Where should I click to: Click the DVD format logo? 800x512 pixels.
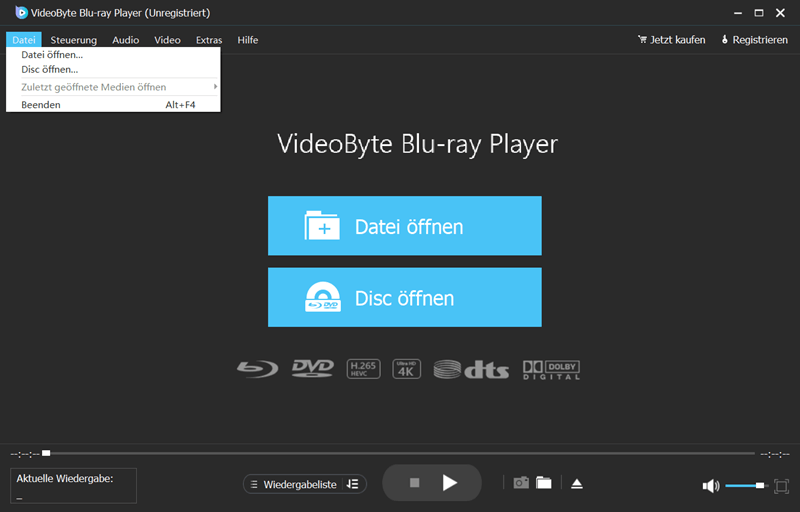(x=312, y=368)
